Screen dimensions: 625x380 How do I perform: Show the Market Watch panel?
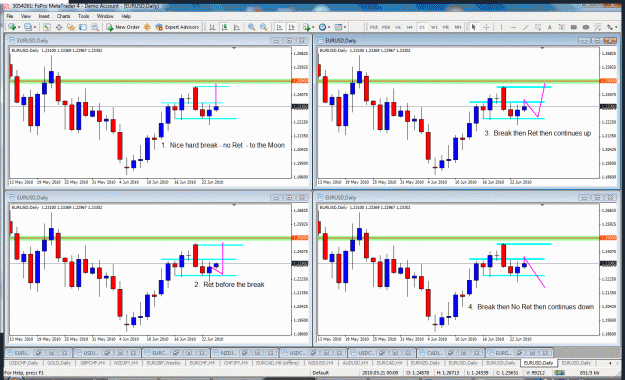tap(47, 27)
